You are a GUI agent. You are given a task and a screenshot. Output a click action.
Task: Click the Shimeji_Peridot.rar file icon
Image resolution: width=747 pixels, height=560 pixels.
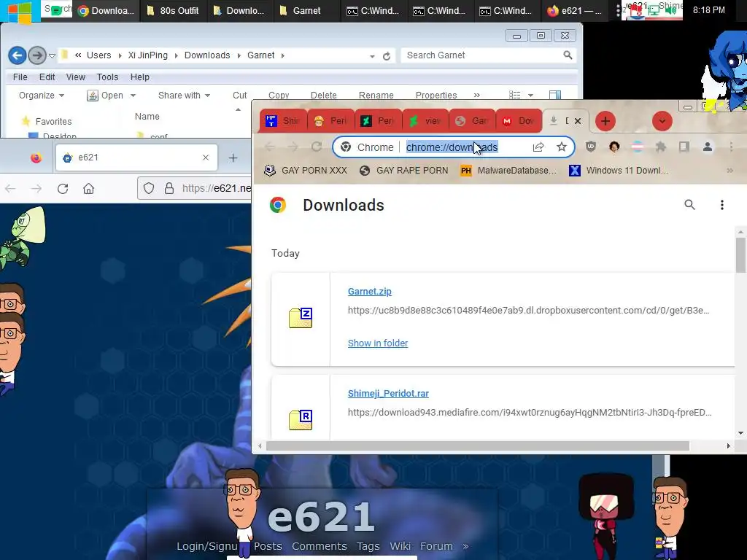301,420
